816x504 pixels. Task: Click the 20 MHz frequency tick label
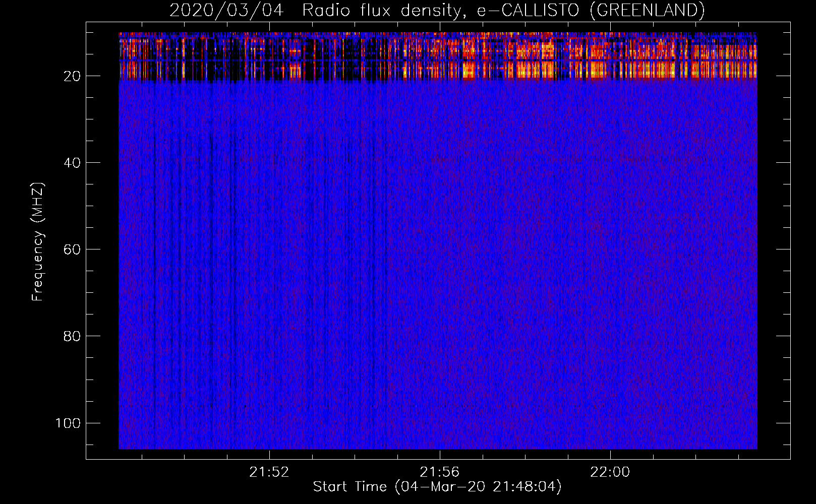pyautogui.click(x=72, y=76)
